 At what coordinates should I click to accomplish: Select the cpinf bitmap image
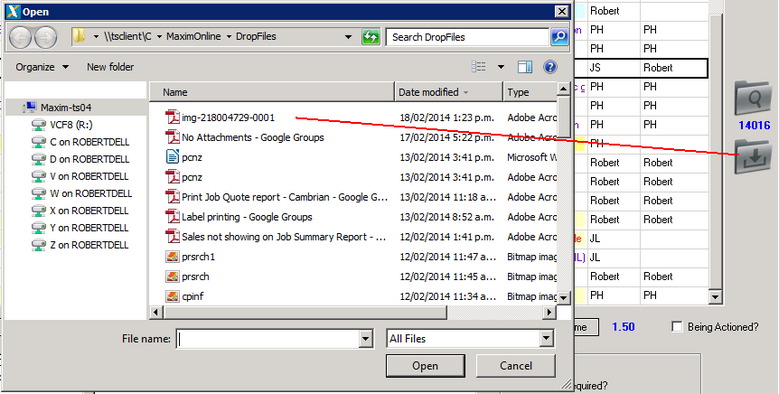point(185,297)
